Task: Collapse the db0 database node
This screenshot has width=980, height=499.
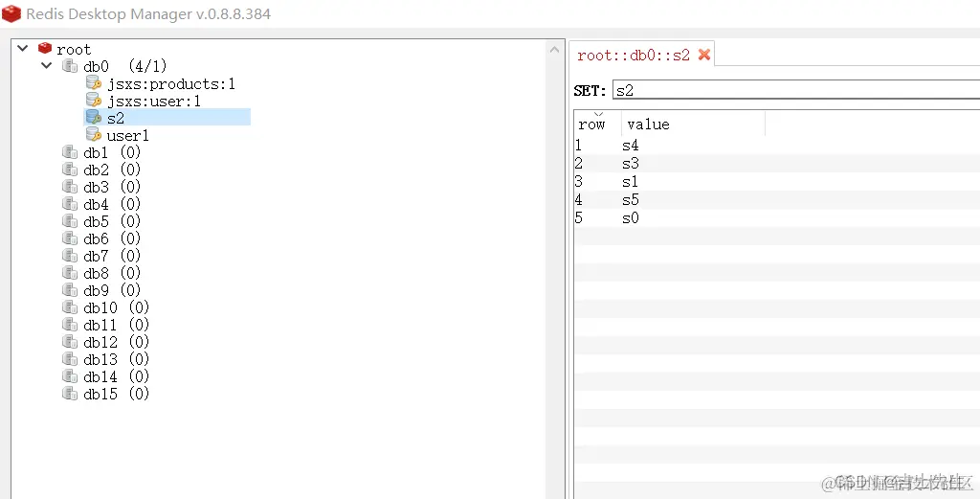Action: click(46, 65)
